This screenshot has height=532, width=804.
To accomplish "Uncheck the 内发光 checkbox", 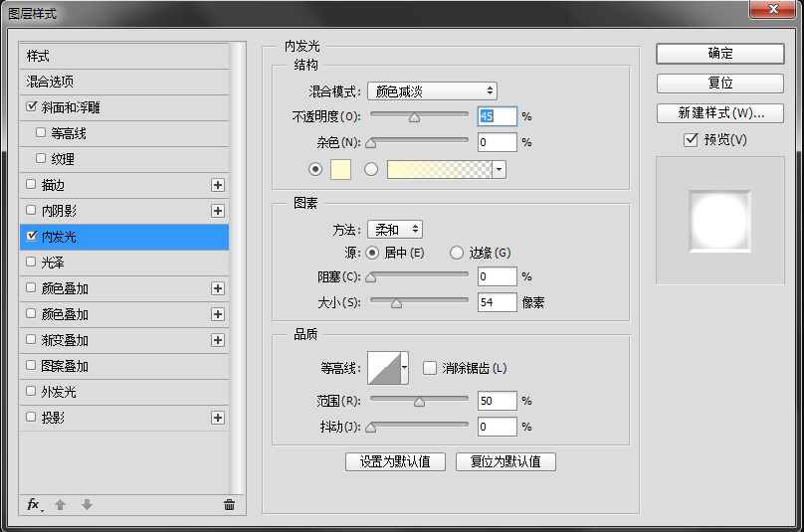I will tap(31, 236).
